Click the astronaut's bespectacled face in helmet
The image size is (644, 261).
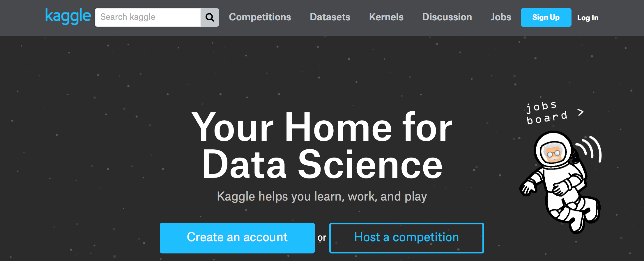tap(553, 153)
